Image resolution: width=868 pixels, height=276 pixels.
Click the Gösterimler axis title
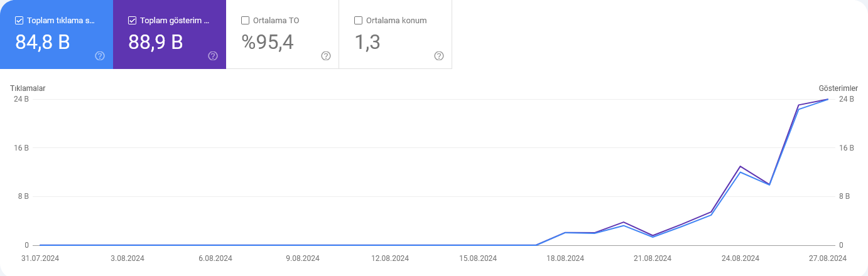click(838, 88)
